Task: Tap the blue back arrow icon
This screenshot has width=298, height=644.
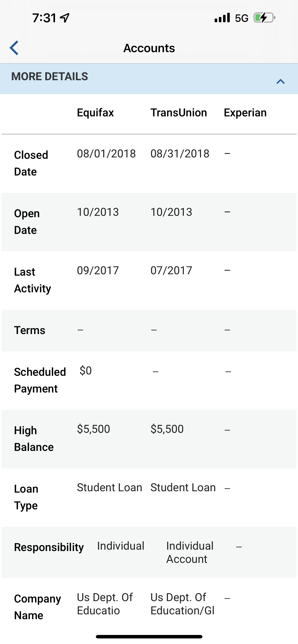Action: click(x=14, y=48)
